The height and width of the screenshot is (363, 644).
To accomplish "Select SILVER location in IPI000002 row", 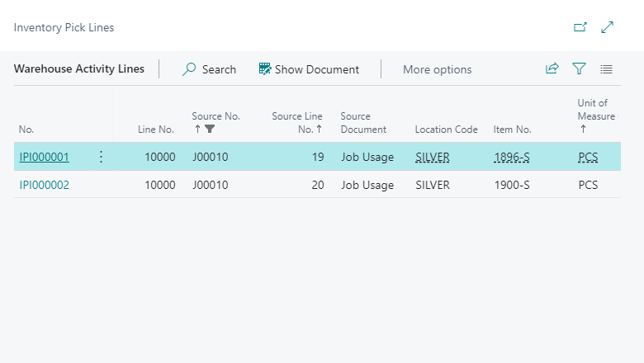I will click(x=433, y=185).
